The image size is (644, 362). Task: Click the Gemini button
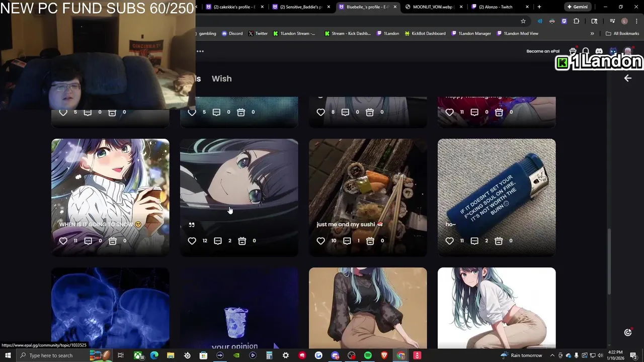pyautogui.click(x=578, y=7)
